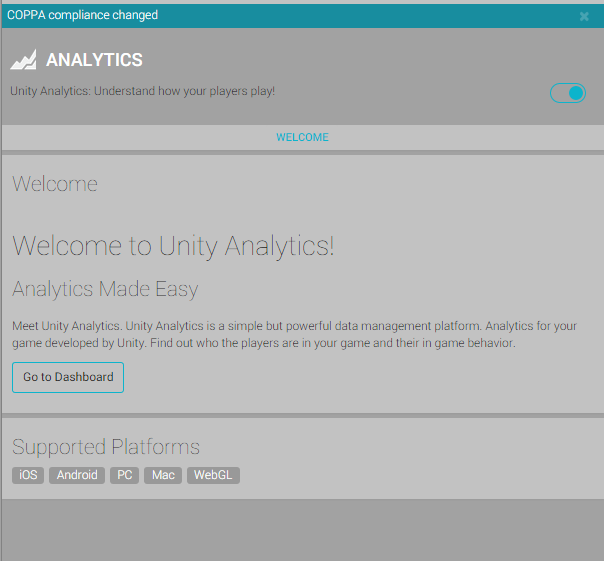The height and width of the screenshot is (561, 604).
Task: Click the 'Supported Platforms' heading
Action: (106, 447)
